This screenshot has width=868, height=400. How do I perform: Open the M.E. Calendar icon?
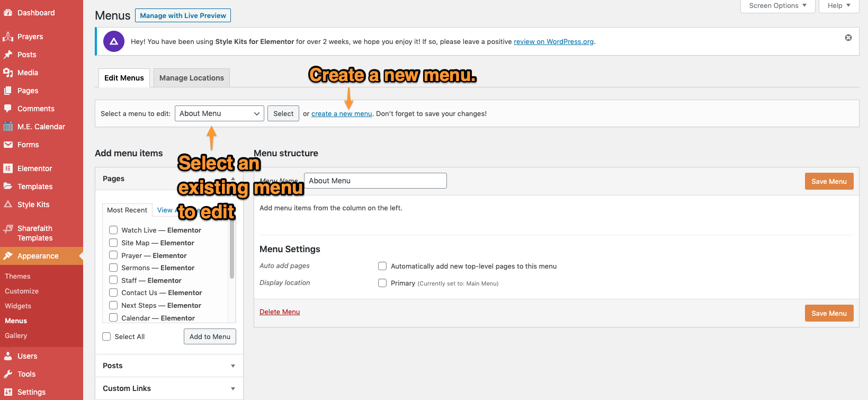8,127
